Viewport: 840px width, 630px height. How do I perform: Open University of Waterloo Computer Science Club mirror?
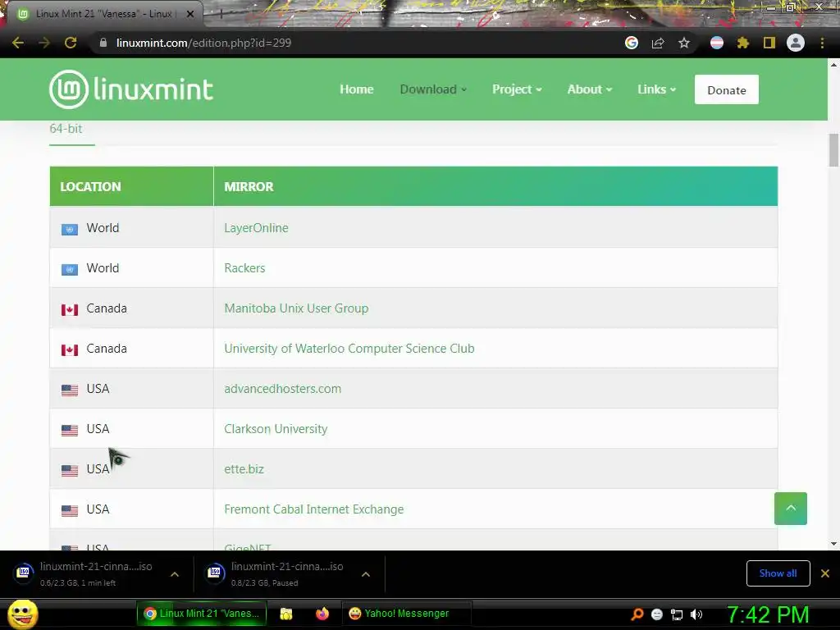(349, 349)
